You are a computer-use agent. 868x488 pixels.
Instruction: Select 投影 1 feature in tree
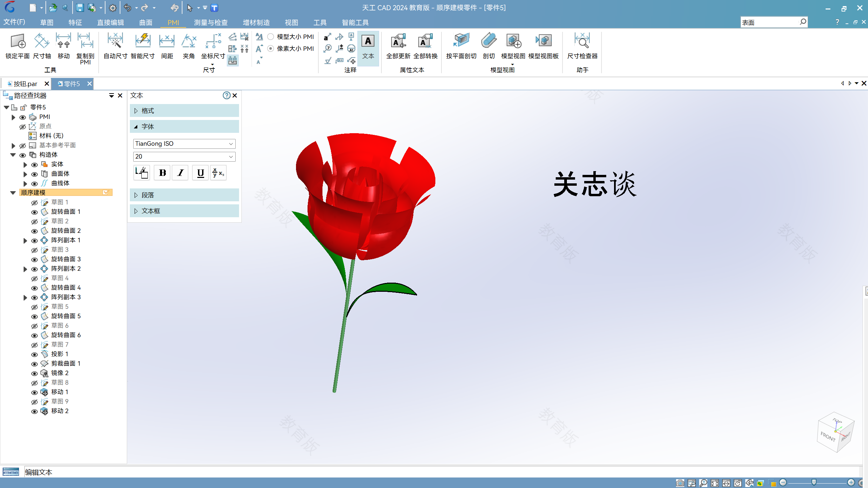[x=60, y=354]
